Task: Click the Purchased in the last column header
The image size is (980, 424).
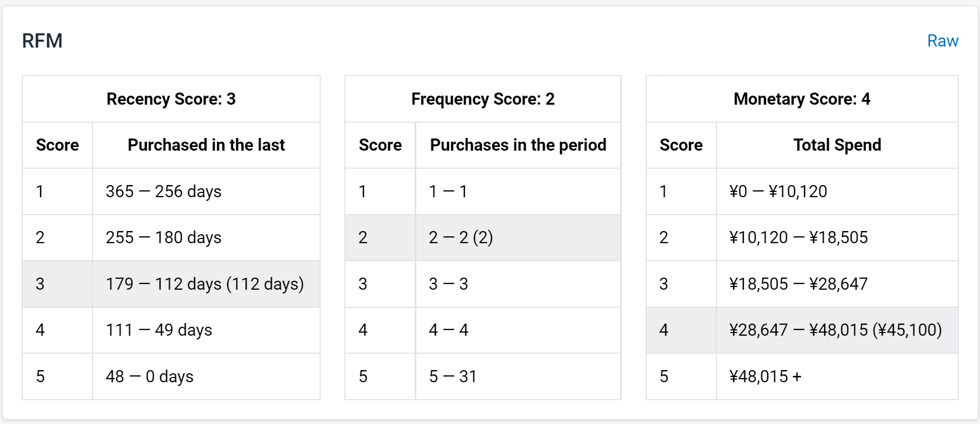Action: pyautogui.click(x=206, y=145)
